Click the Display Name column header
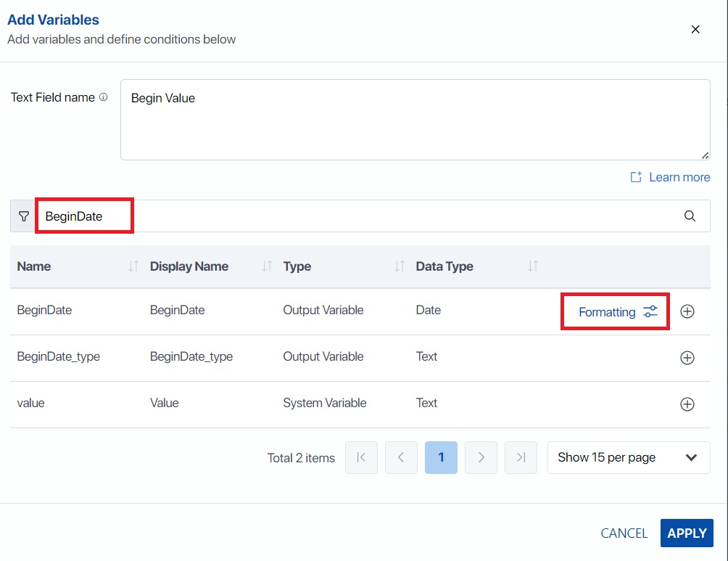The height and width of the screenshot is (561, 728). [x=189, y=266]
